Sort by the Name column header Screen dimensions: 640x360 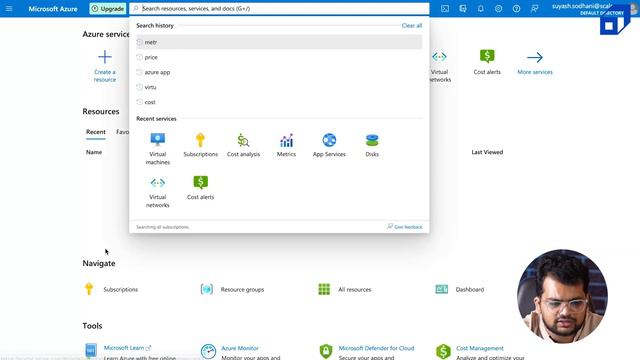94,152
